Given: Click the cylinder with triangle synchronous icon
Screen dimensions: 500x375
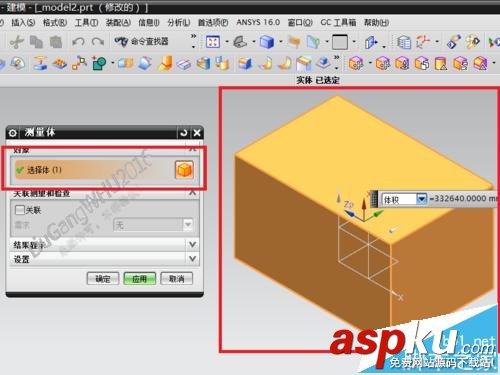Looking at the screenshot, I should tap(441, 63).
